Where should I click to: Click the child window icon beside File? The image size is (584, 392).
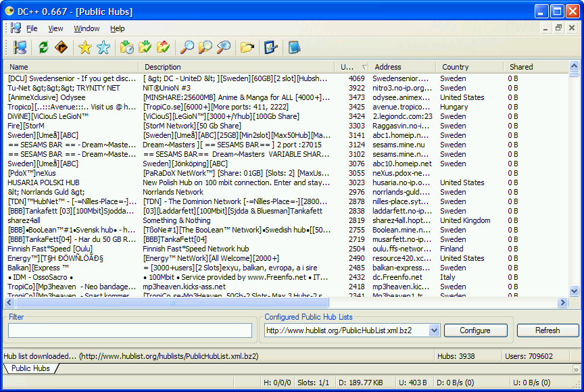[x=16, y=28]
